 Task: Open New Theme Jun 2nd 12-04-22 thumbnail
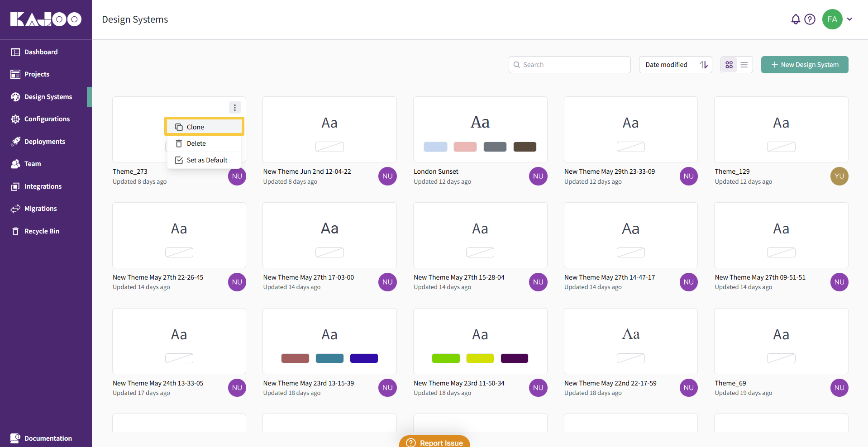click(x=329, y=129)
